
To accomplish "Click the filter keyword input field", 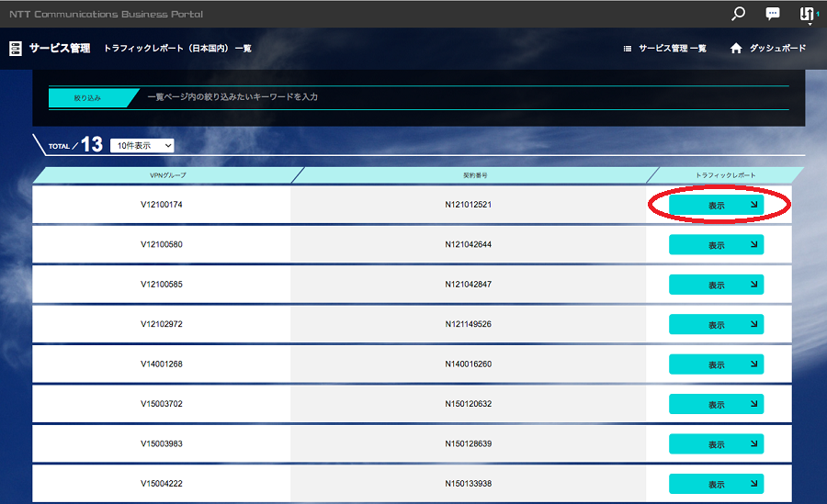I will click(459, 97).
